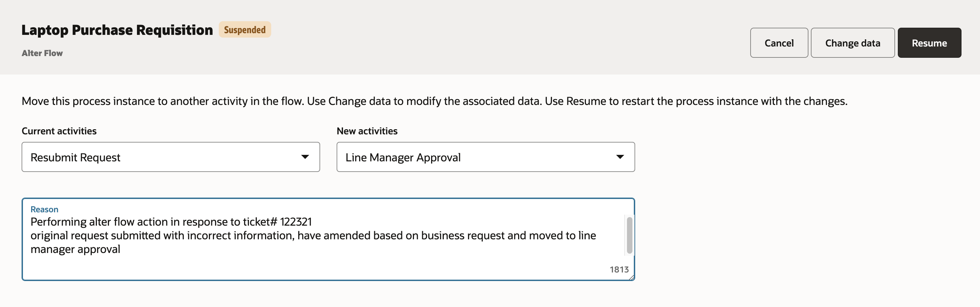Click the Alter Flow subtitle
The height and width of the screenshot is (307, 980).
pyautogui.click(x=42, y=53)
